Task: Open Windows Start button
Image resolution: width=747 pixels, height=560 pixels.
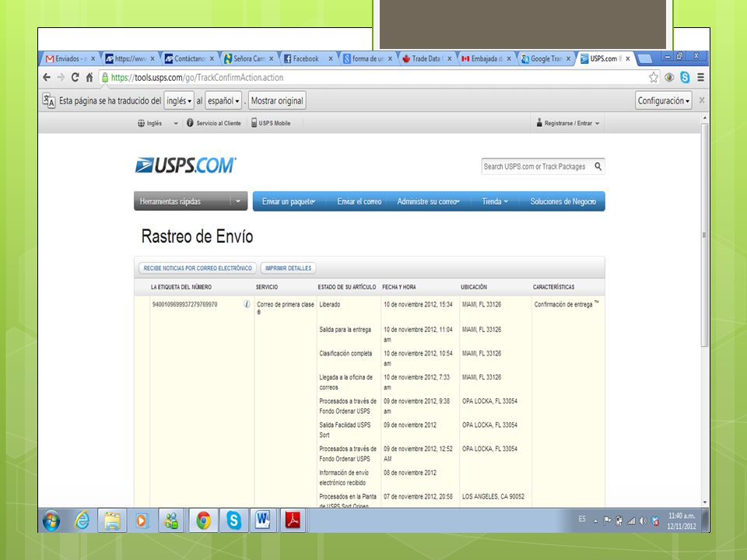Action: [51, 520]
